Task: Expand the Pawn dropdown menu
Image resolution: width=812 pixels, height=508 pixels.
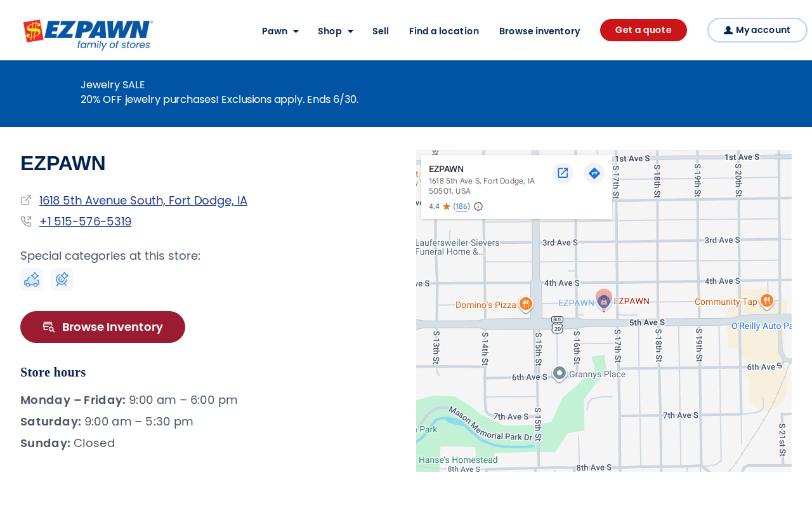Action: tap(280, 31)
